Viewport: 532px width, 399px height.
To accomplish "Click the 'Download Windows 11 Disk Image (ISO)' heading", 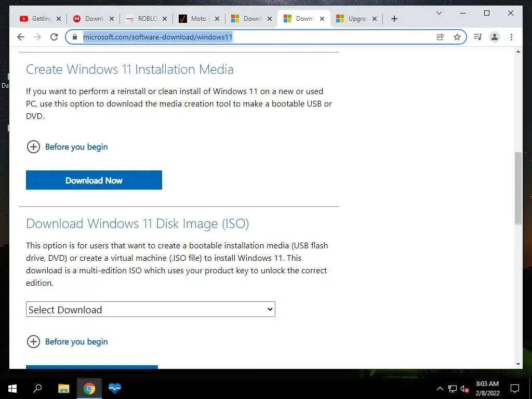I will click(x=137, y=223).
